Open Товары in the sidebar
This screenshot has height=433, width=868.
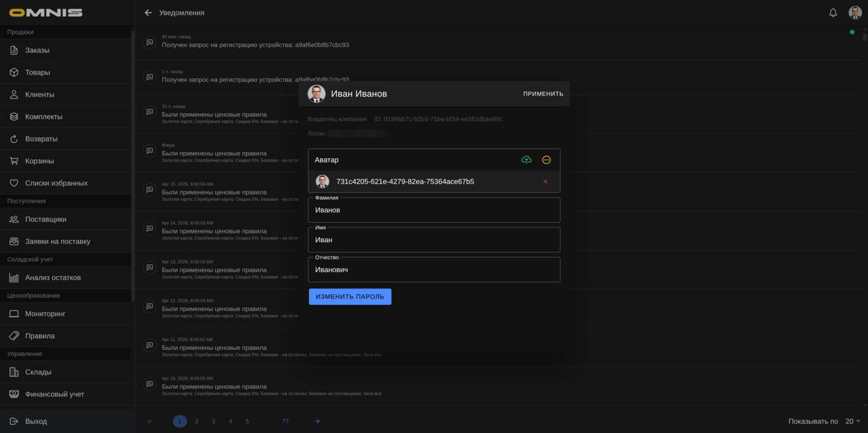pyautogui.click(x=37, y=72)
